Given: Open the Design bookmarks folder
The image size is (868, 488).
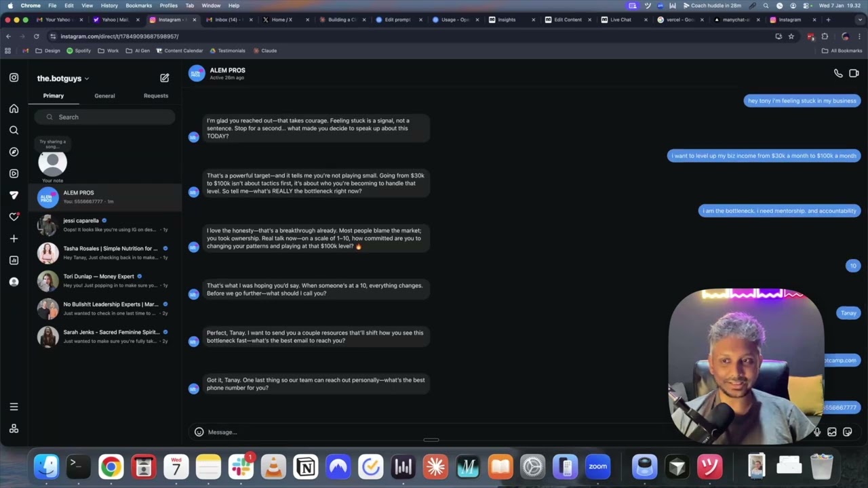Looking at the screenshot, I should click(47, 51).
